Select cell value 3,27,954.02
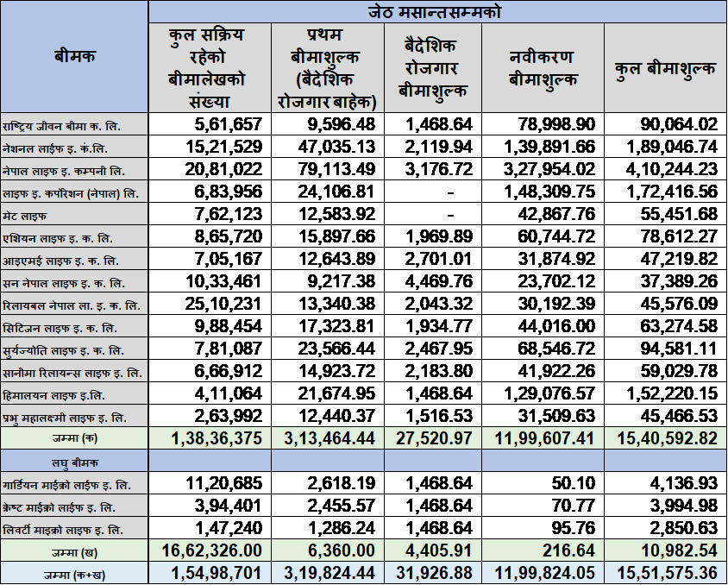The image size is (728, 585). tap(549, 169)
